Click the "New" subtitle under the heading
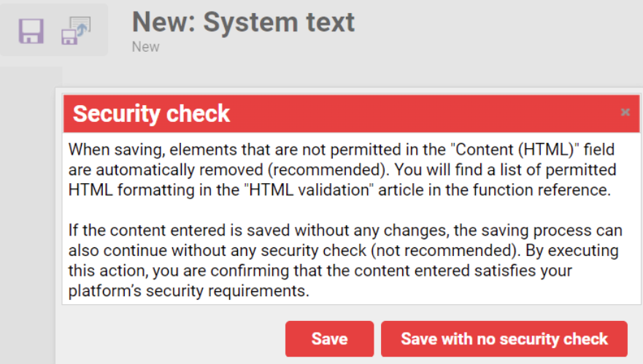643x364 pixels. 145,47
